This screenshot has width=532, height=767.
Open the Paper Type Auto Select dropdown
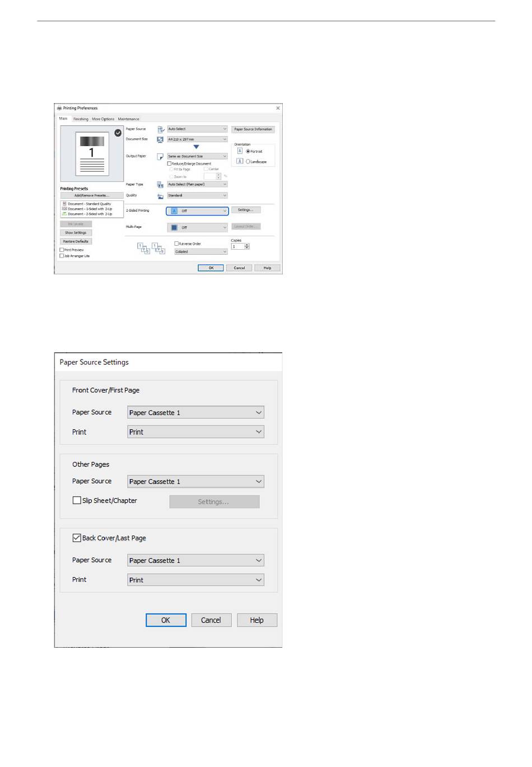click(197, 184)
